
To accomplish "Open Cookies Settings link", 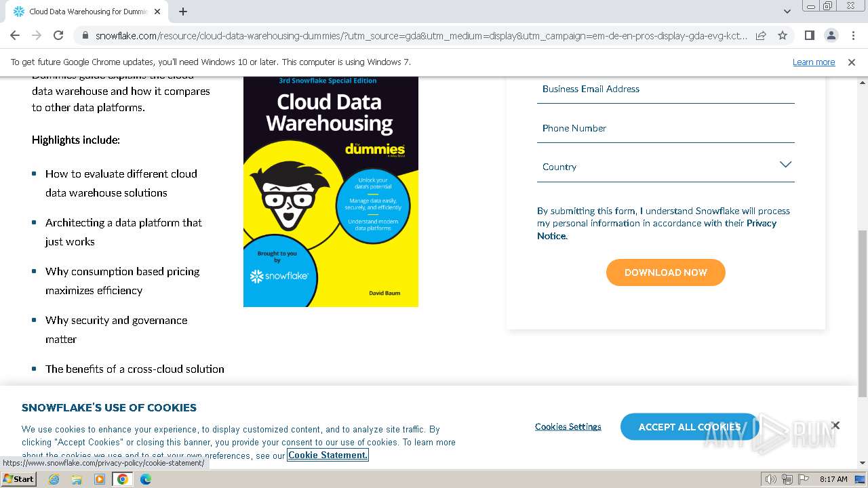I will [x=568, y=427].
